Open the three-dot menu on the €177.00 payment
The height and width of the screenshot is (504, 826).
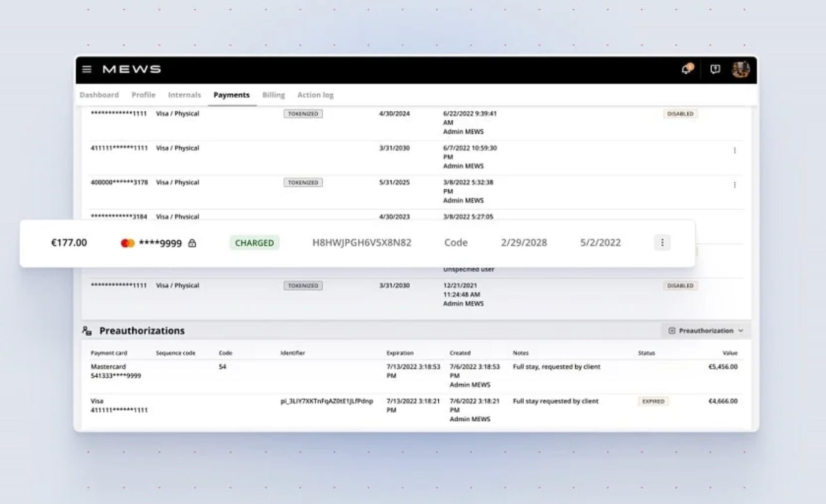tap(662, 242)
